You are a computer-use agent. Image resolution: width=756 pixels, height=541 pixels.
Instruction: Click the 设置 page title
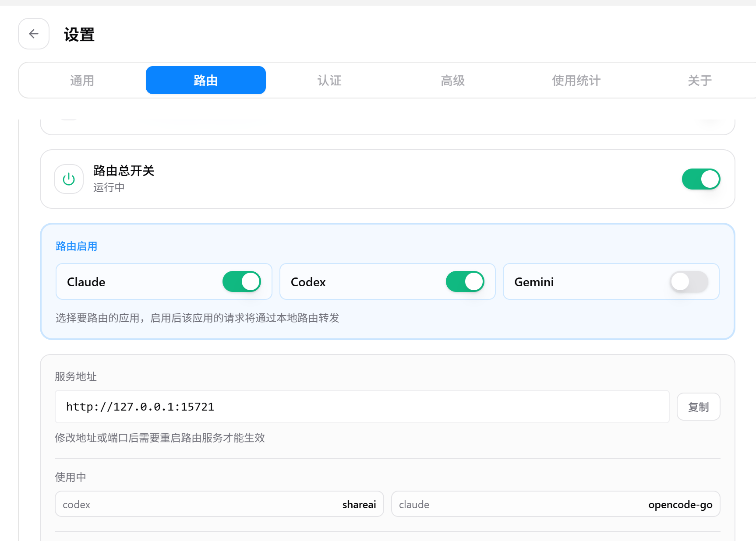79,34
